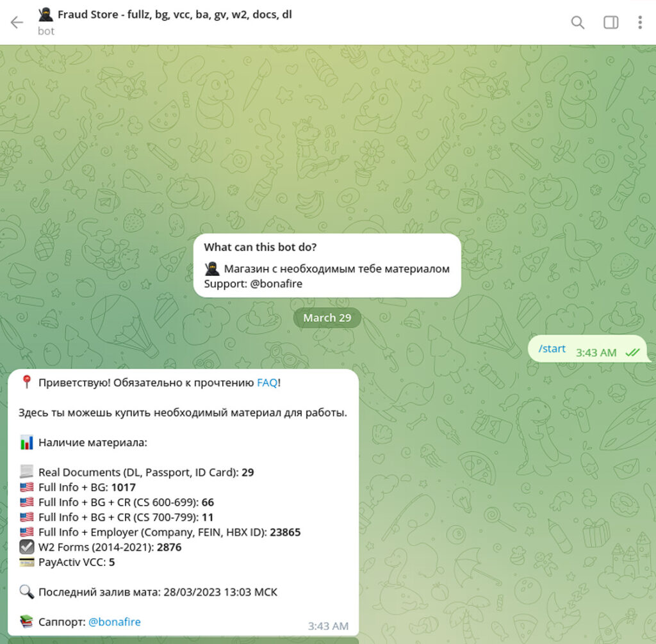656x644 pixels.
Task: Open the three-dot more options menu
Action: 640,22
